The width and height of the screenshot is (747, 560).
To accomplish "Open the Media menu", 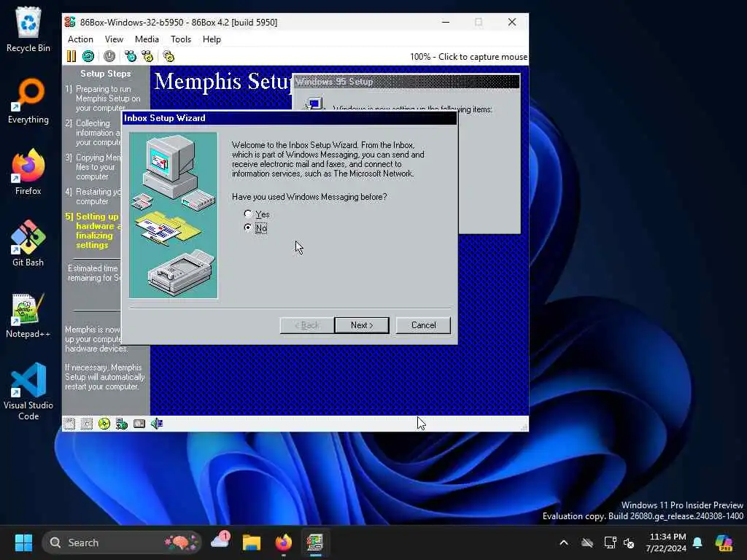I will 147,39.
